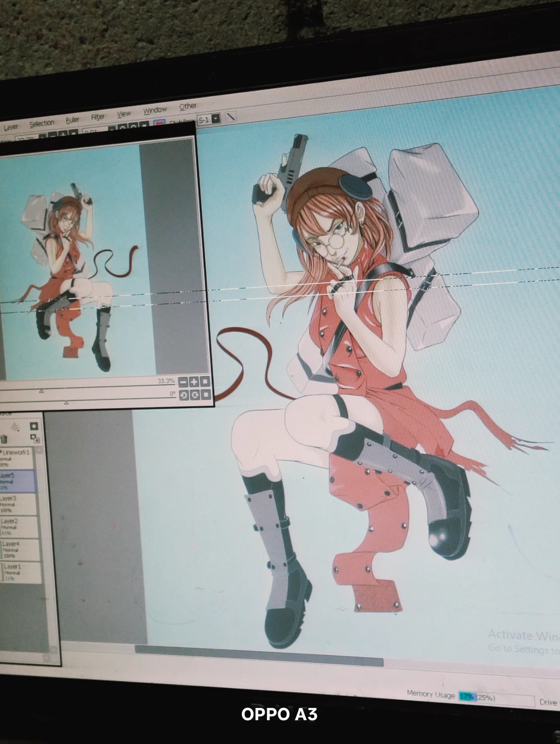Click the layer mask icon in layer panel
Viewport: 560px width, 744px height.
coord(34,426)
